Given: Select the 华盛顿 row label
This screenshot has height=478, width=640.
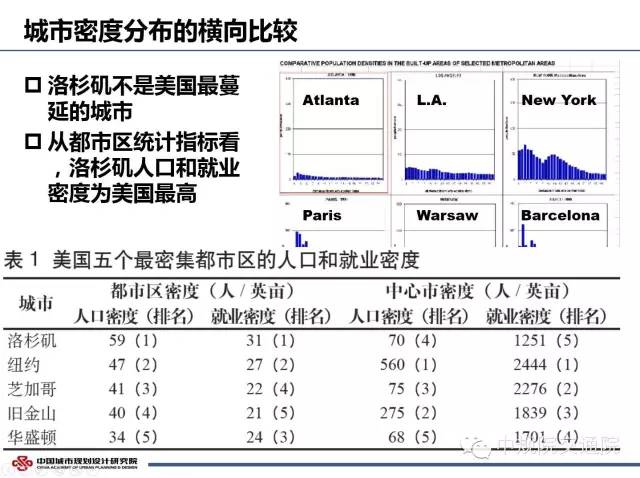Looking at the screenshot, I should (32, 437).
